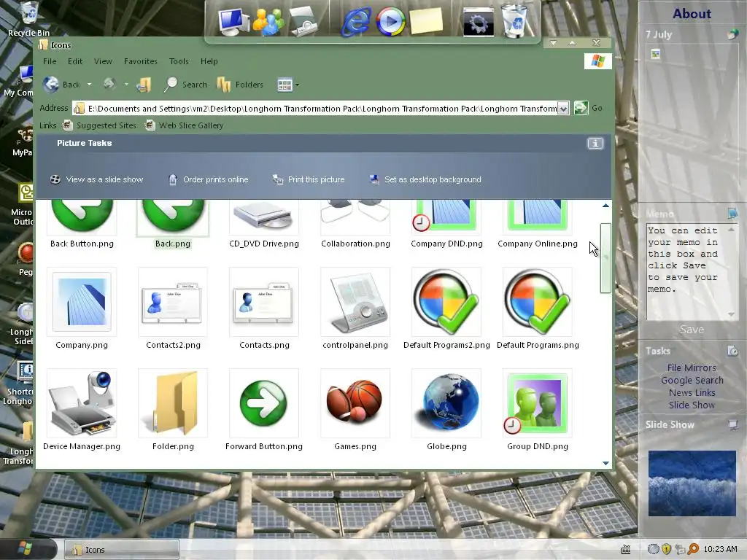Image resolution: width=747 pixels, height=560 pixels.
Task: Click Set as desktop background
Action: coord(425,179)
